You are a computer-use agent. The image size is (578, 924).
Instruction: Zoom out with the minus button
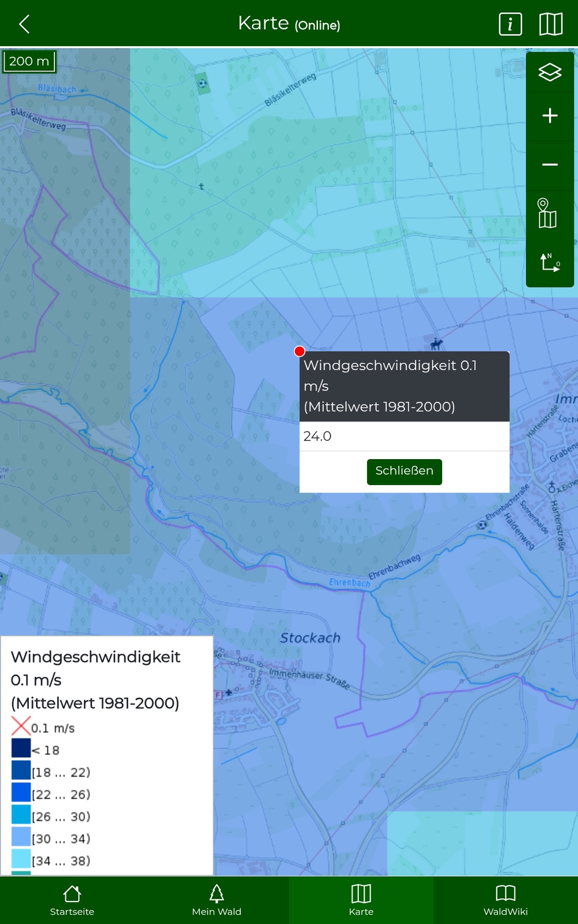[x=550, y=165]
